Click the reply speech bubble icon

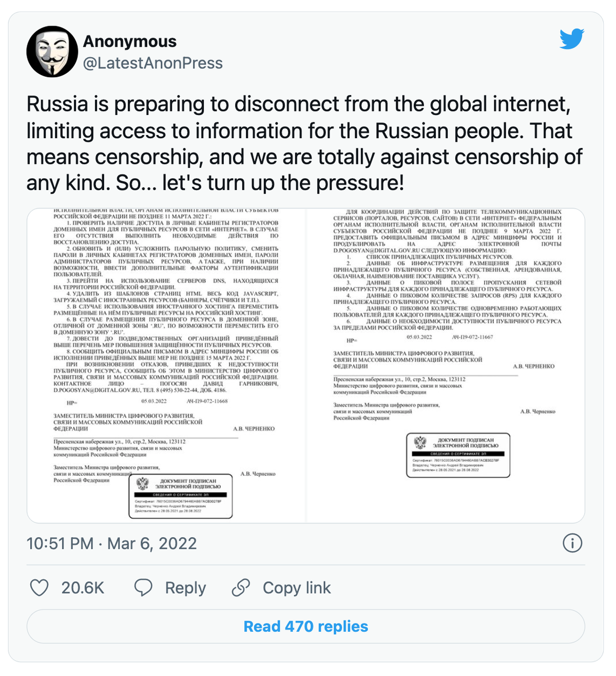143,588
